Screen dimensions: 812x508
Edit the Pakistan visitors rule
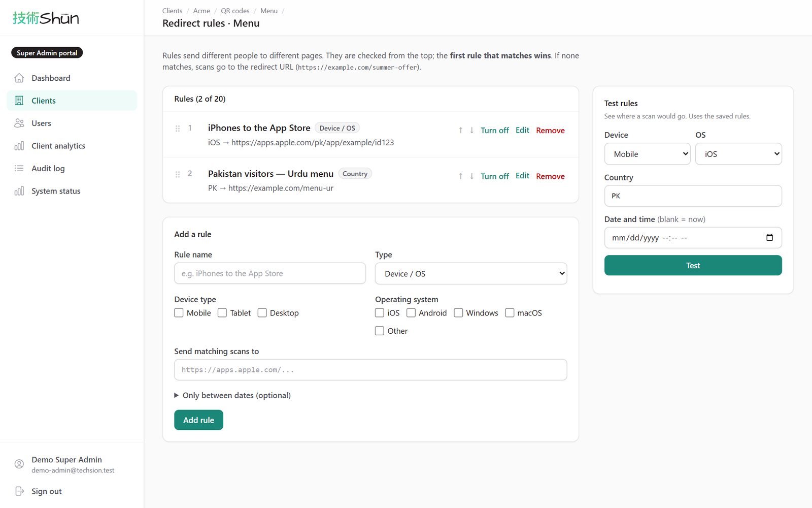point(522,176)
